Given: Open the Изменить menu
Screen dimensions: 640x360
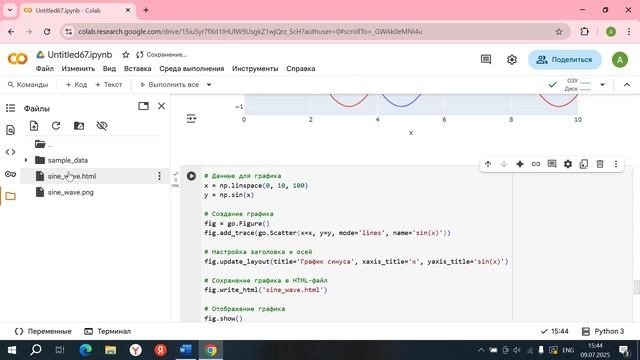Looking at the screenshot, I should (x=78, y=69).
